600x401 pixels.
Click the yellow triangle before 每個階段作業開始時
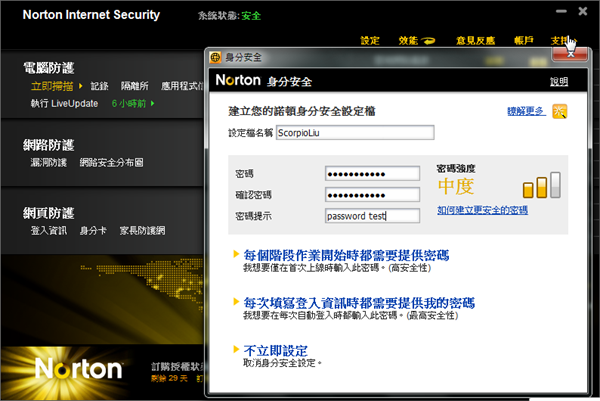point(236,254)
